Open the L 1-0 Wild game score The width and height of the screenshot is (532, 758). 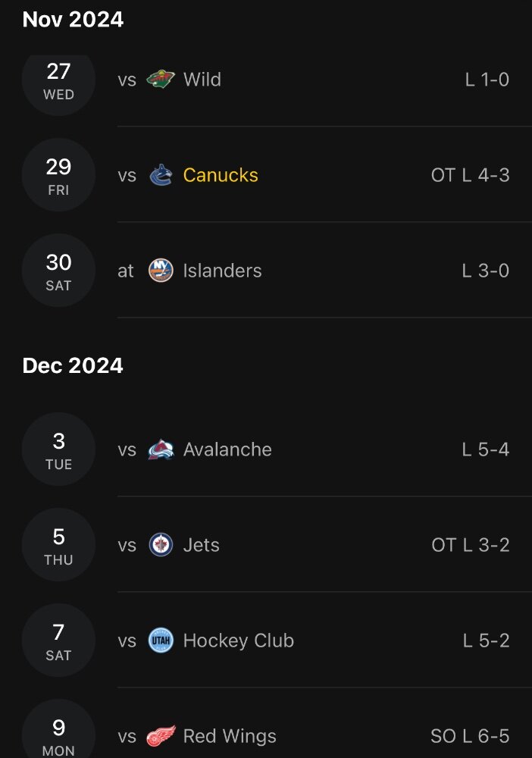click(487, 80)
